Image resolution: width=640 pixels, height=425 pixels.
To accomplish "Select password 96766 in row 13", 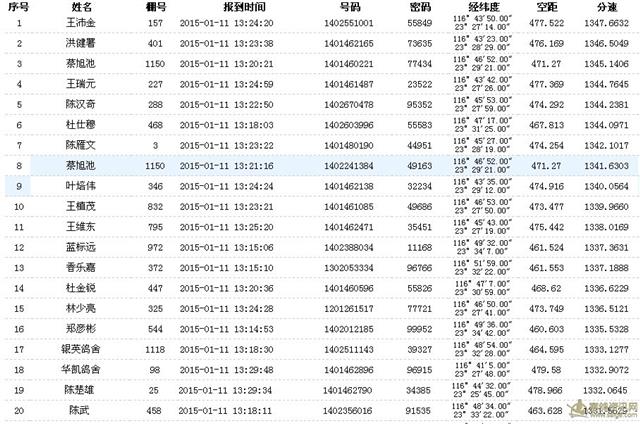I will coord(419,268).
